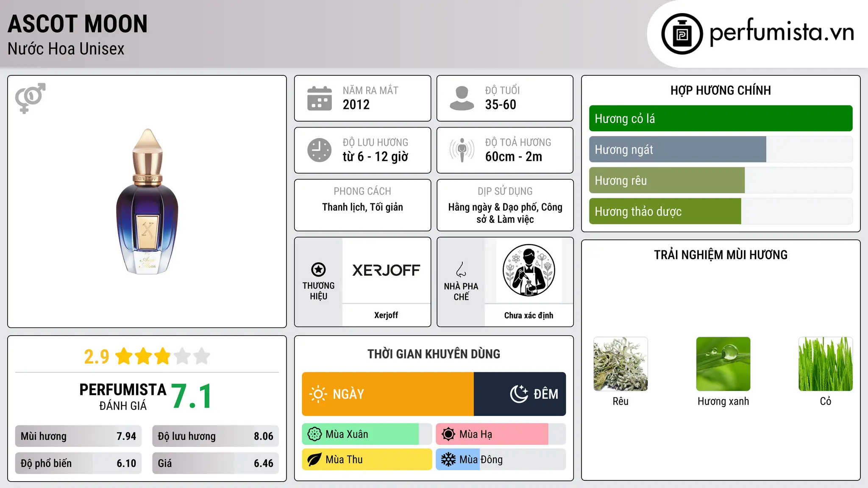Open the Hương xanh note thumbnail
Image resolution: width=868 pixels, height=488 pixels.
(723, 364)
